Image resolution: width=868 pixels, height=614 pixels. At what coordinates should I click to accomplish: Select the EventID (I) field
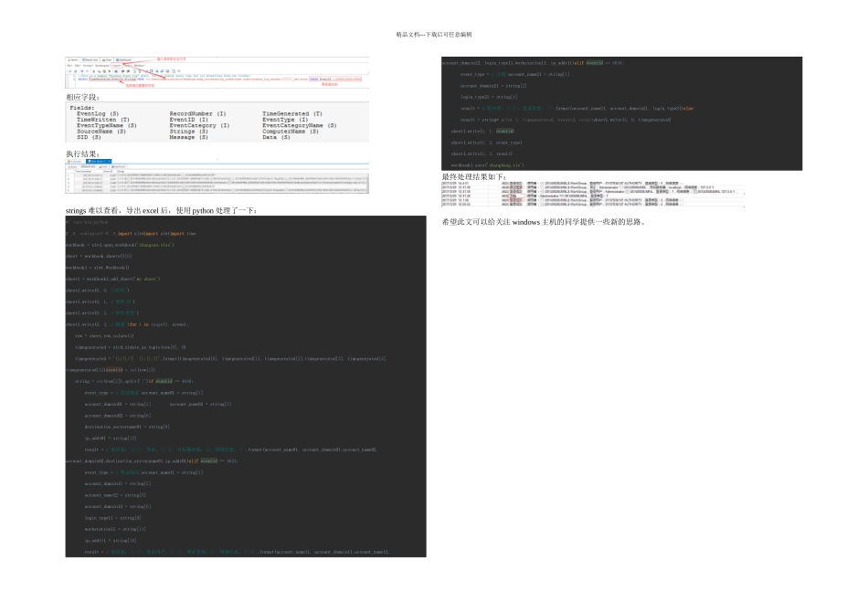pyautogui.click(x=189, y=120)
